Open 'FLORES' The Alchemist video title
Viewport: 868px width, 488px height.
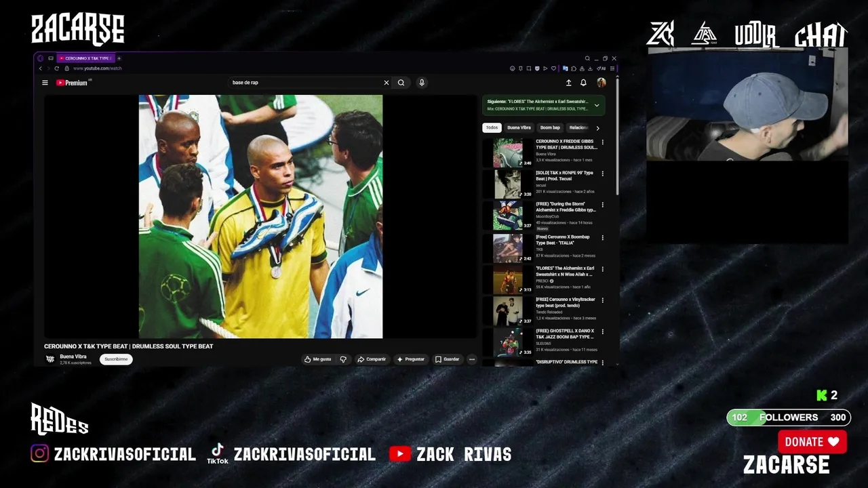point(565,271)
